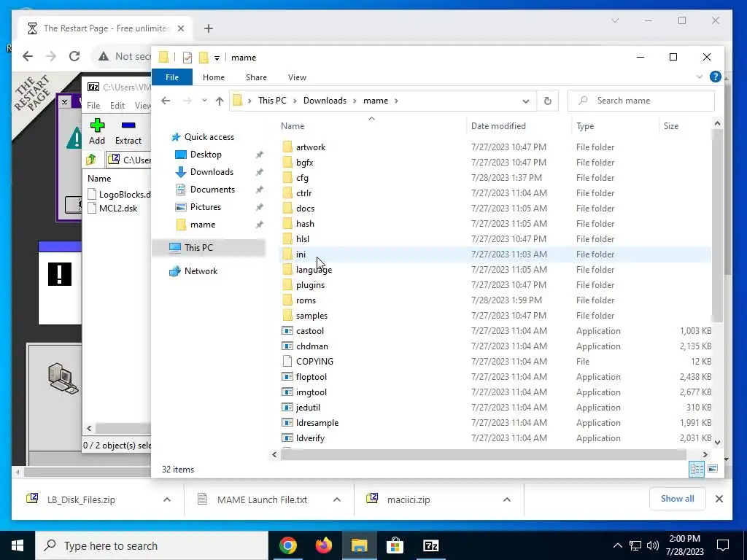Open the recent locations dropdown
This screenshot has height=560, width=747.
[x=204, y=101]
